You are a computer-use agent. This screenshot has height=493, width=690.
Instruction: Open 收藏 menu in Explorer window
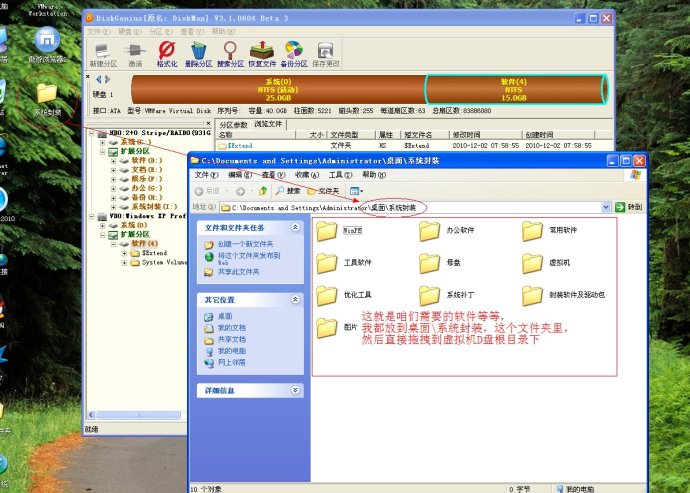(x=307, y=175)
